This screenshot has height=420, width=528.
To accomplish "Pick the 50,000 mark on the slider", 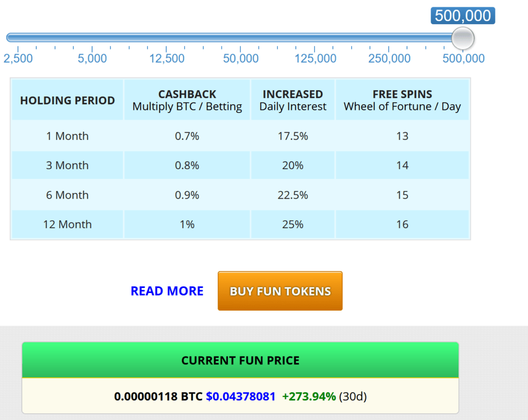I will click(x=241, y=58).
